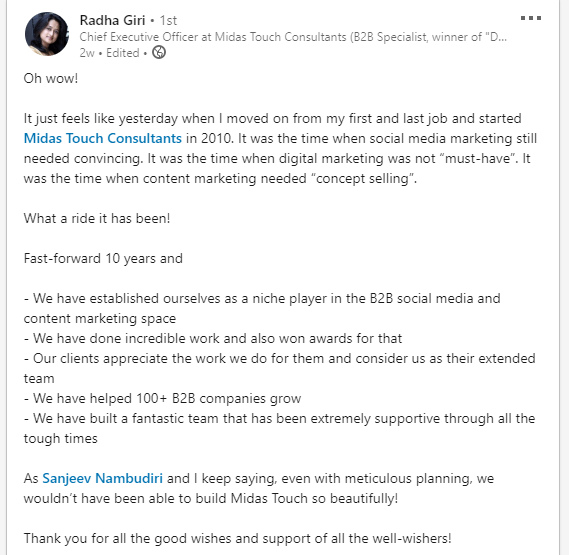Click the bullet about the fantastic team
Image resolution: width=569 pixels, height=555 pixels.
point(279,428)
